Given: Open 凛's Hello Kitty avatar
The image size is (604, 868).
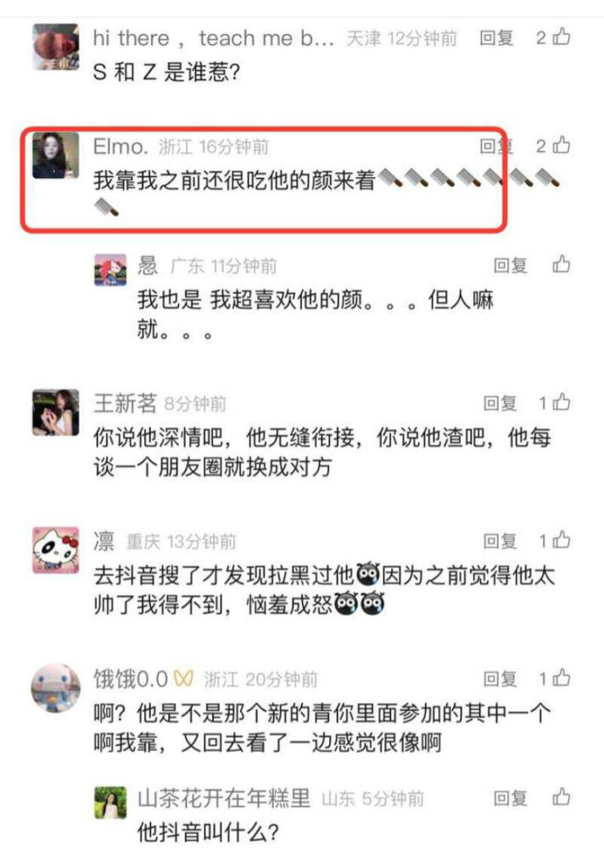Looking at the screenshot, I should coord(55,549).
